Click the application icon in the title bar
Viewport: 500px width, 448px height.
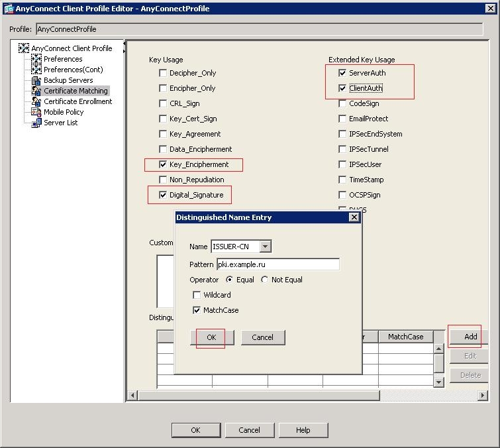pyautogui.click(x=9, y=9)
